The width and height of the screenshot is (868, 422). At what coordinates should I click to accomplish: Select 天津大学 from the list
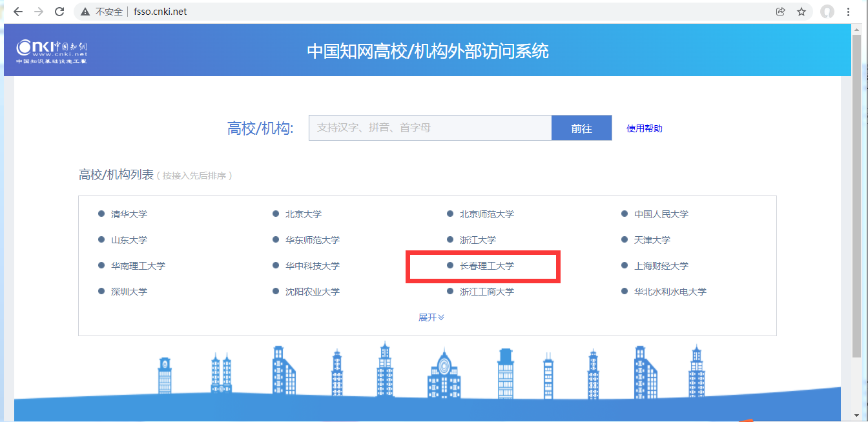[x=652, y=240]
